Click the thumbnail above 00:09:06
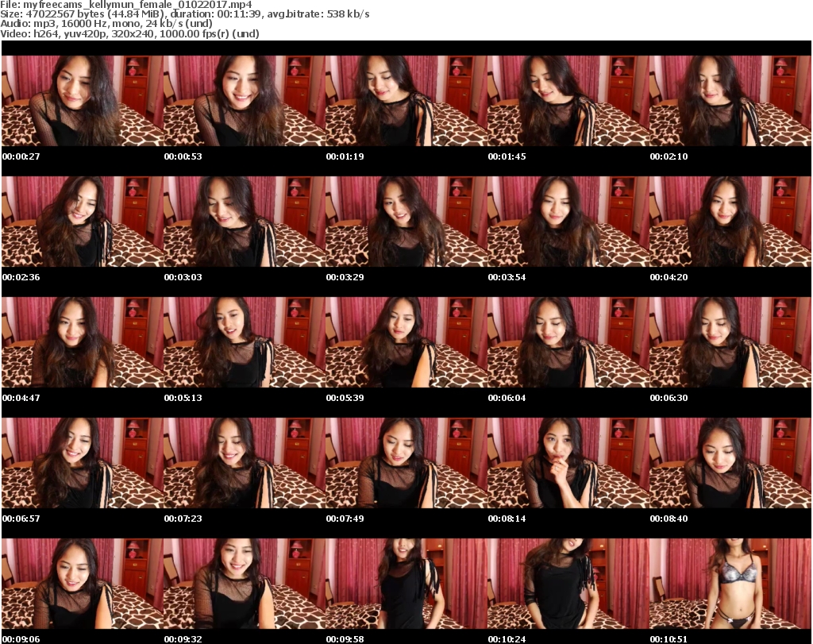This screenshot has width=813, height=644. pos(83,584)
